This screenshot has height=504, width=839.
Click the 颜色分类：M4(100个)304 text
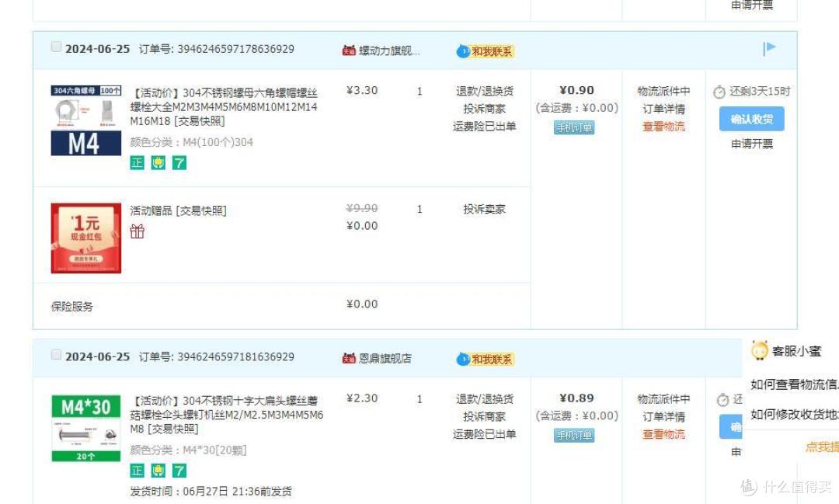192,142
